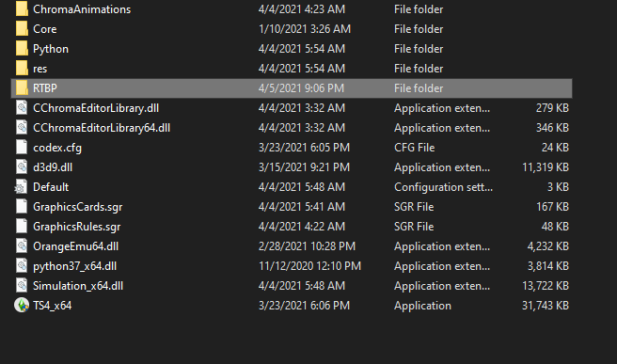617x364 pixels.
Task: Click the OrangeEmu64.dll file icon
Action: coord(22,246)
